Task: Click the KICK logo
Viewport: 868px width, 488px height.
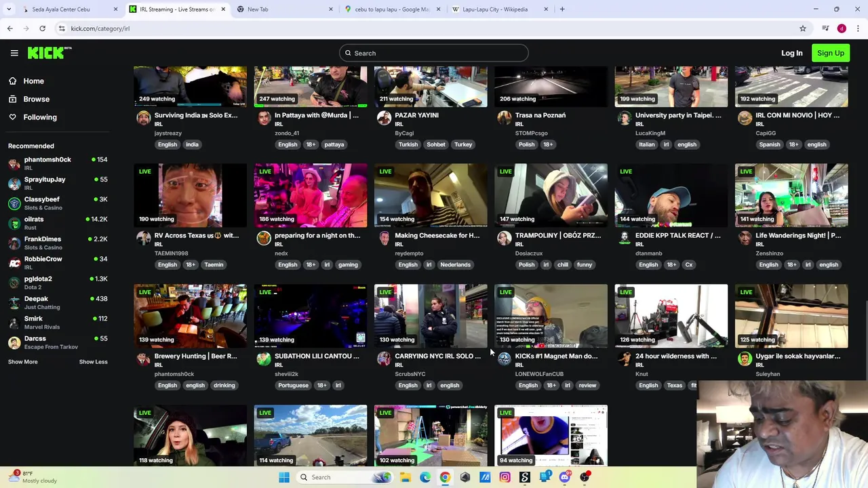Action: (50, 53)
